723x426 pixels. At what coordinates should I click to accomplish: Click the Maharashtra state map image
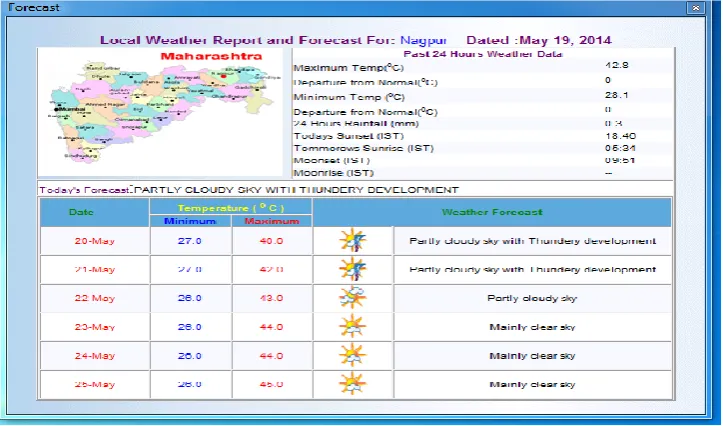(160, 112)
